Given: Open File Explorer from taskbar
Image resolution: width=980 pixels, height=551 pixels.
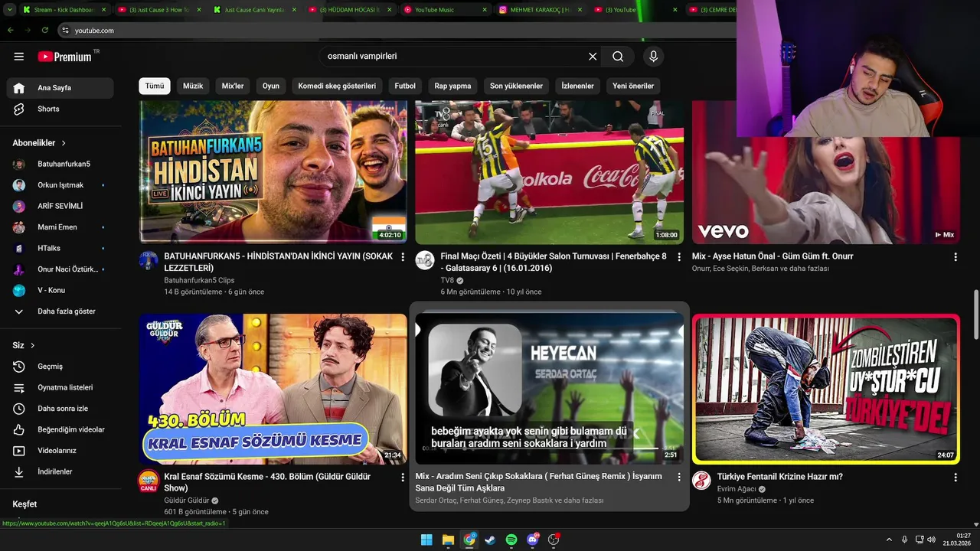Looking at the screenshot, I should pyautogui.click(x=448, y=540).
